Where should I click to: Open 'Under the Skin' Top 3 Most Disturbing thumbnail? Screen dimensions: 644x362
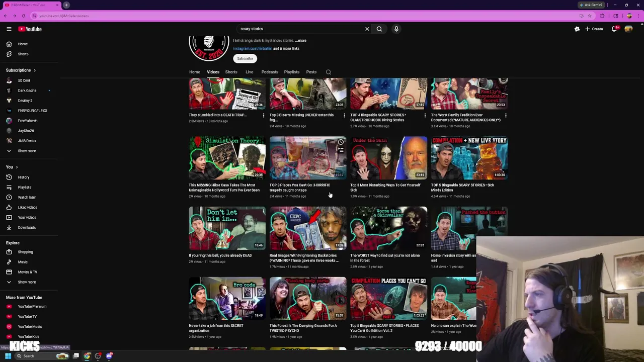point(388,158)
